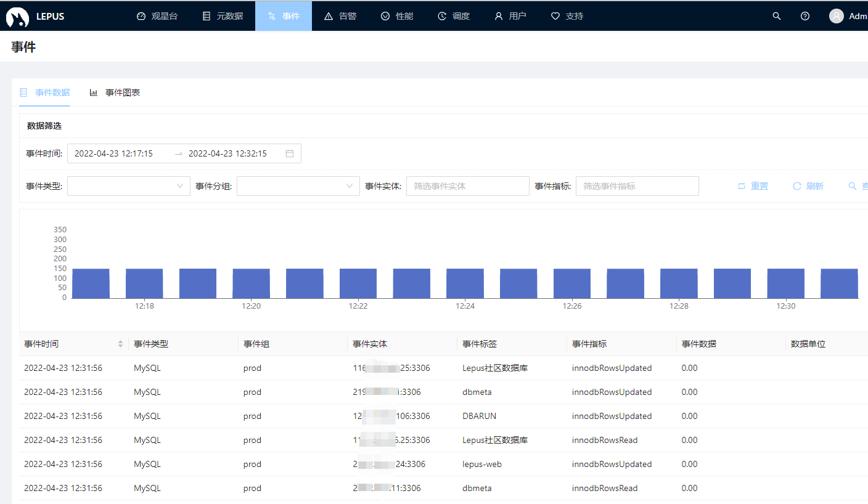Viewport: 868px width, 504px height.
Task: Click the 12:18 bar in the chart
Action: (x=144, y=283)
